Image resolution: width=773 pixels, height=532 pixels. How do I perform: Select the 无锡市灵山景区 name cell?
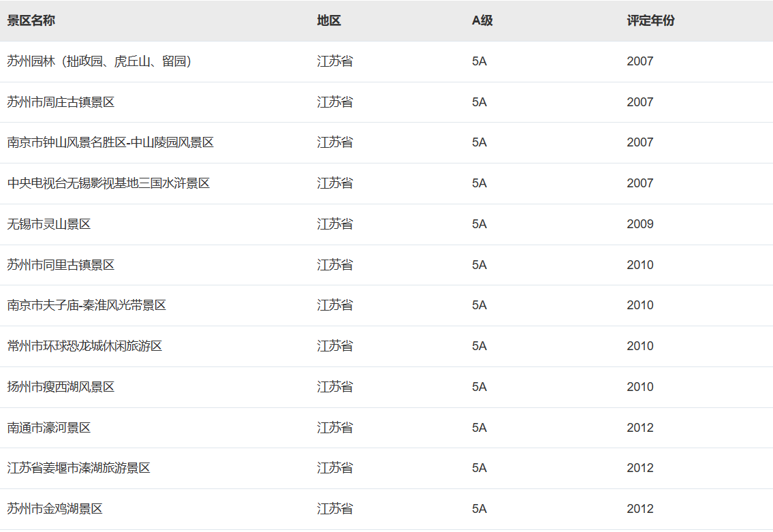tap(49, 224)
